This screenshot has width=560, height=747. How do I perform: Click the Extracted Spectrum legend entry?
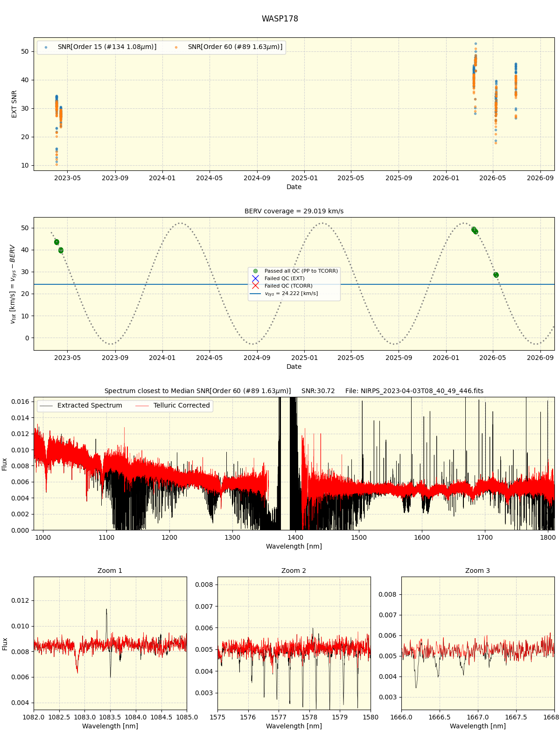pyautogui.click(x=81, y=406)
